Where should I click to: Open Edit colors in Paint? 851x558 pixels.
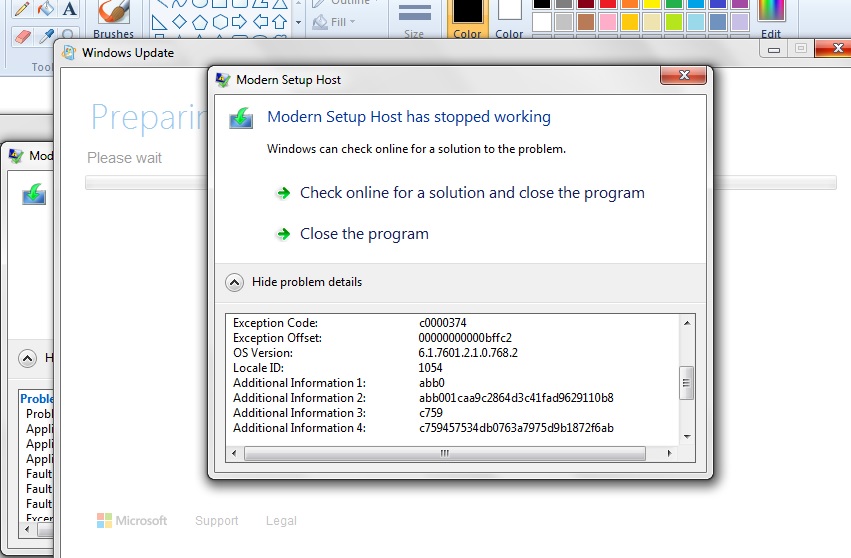point(771,20)
